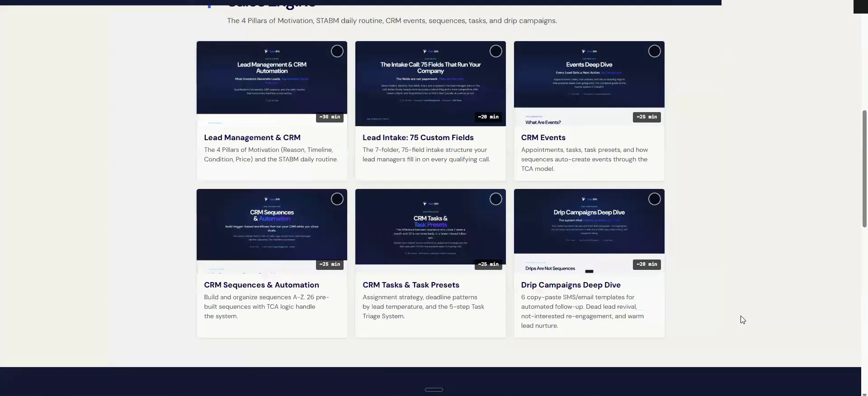The width and height of the screenshot is (868, 396).
Task: Open the Drip Campaigns Deep Dive title link
Action: coord(571,285)
